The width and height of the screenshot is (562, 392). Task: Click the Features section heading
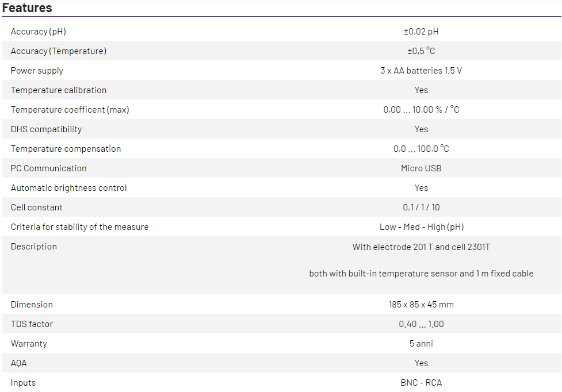[x=27, y=8]
